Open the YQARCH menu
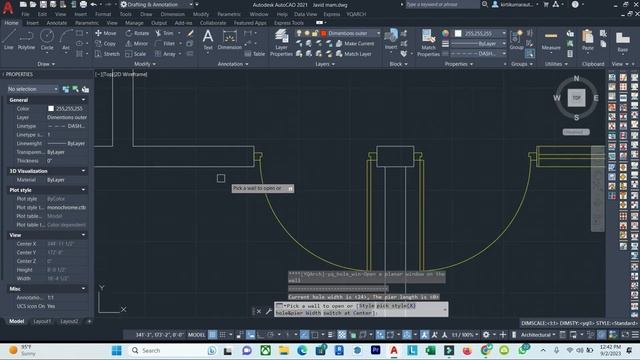This screenshot has height=360, width=640. pos(356,14)
